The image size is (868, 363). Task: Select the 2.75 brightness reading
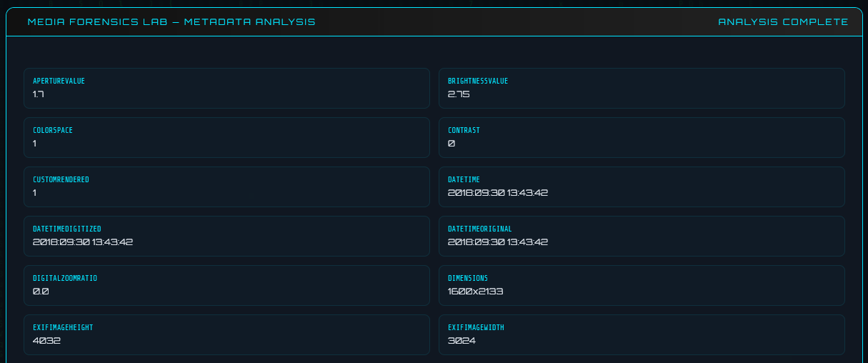459,94
